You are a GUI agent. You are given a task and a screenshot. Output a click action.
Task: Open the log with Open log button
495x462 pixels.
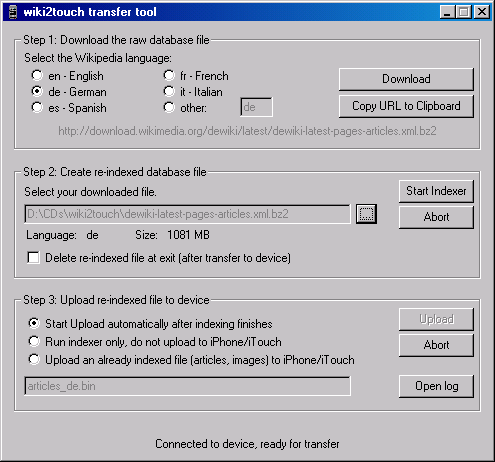point(436,386)
